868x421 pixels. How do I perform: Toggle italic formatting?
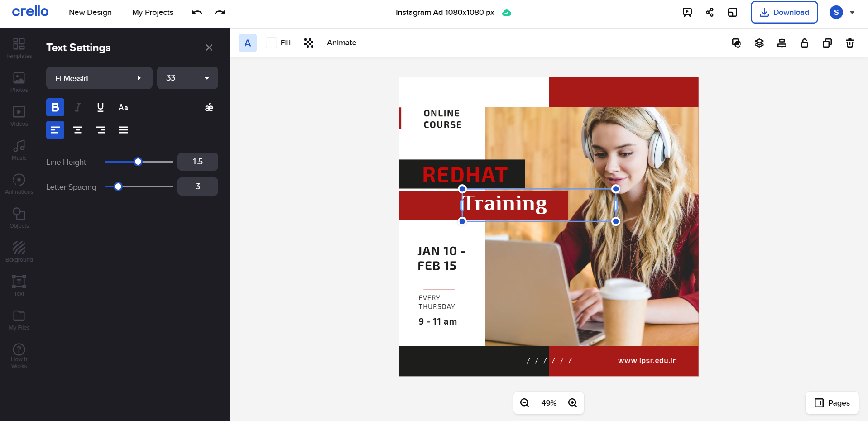pos(78,107)
